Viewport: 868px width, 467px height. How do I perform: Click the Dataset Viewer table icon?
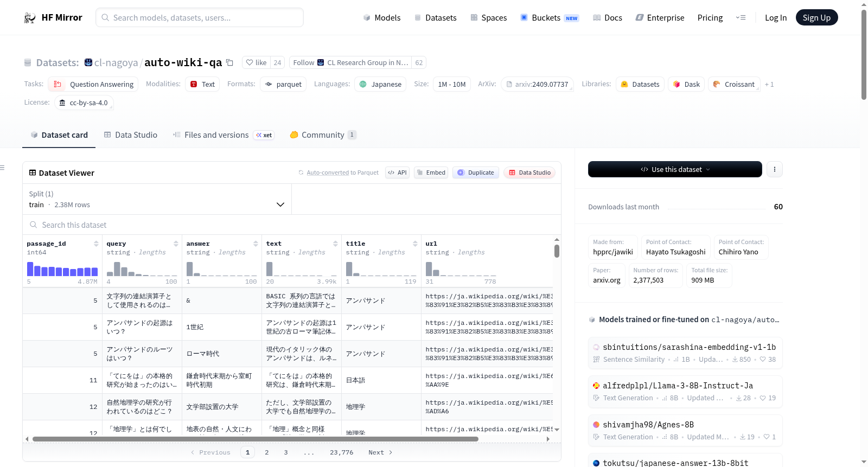pos(33,172)
